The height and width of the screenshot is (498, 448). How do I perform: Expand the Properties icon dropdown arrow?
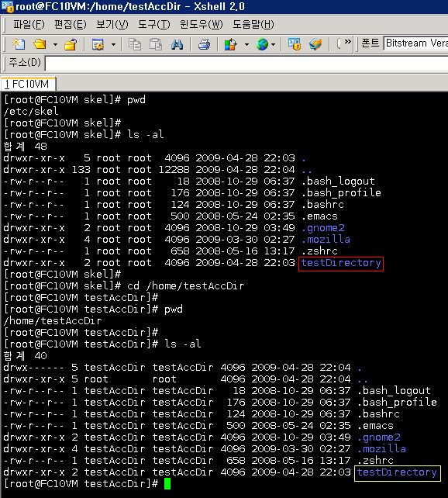(x=113, y=44)
